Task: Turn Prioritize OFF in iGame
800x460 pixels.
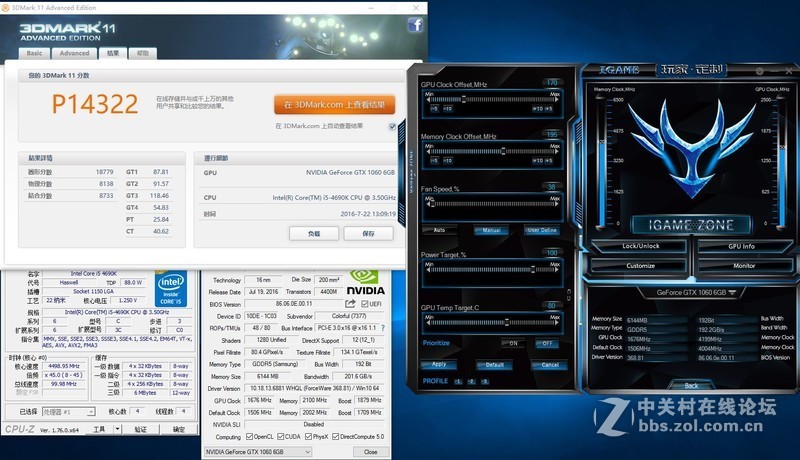Action: (547, 343)
